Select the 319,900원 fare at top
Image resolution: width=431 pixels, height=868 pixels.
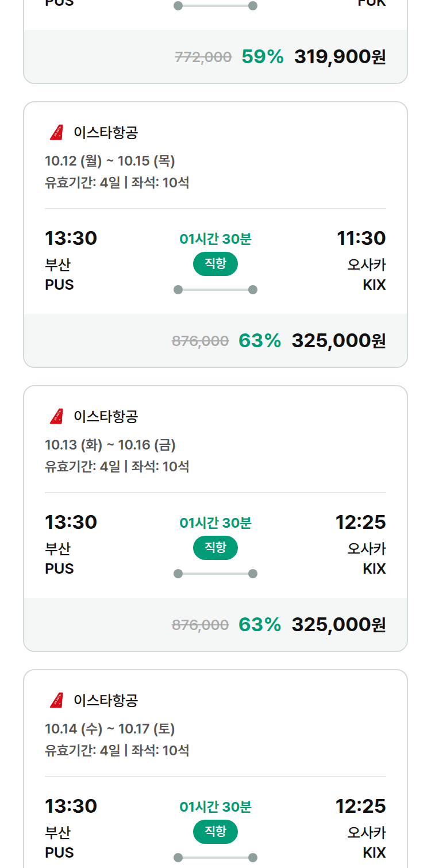click(x=340, y=57)
